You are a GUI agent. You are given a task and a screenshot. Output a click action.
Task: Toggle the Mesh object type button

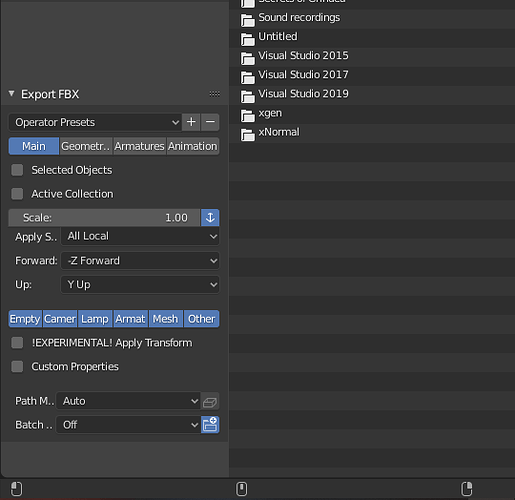[165, 319]
